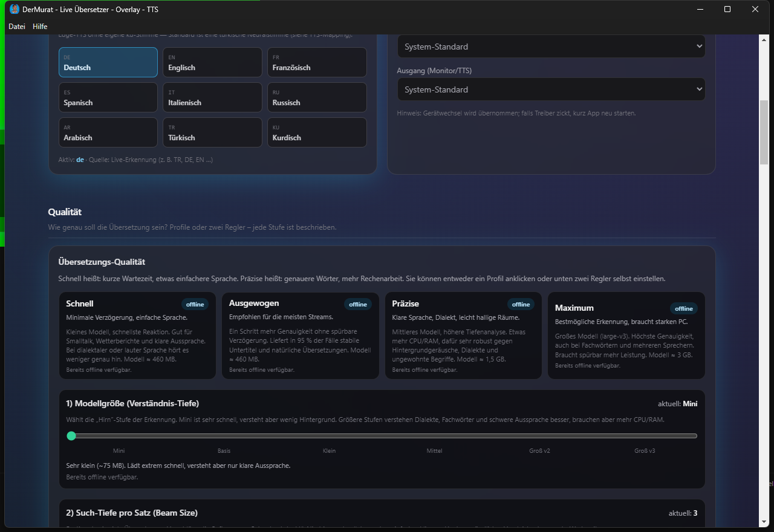Pick Türkisch language tile
The height and width of the screenshot is (532, 774).
point(213,132)
